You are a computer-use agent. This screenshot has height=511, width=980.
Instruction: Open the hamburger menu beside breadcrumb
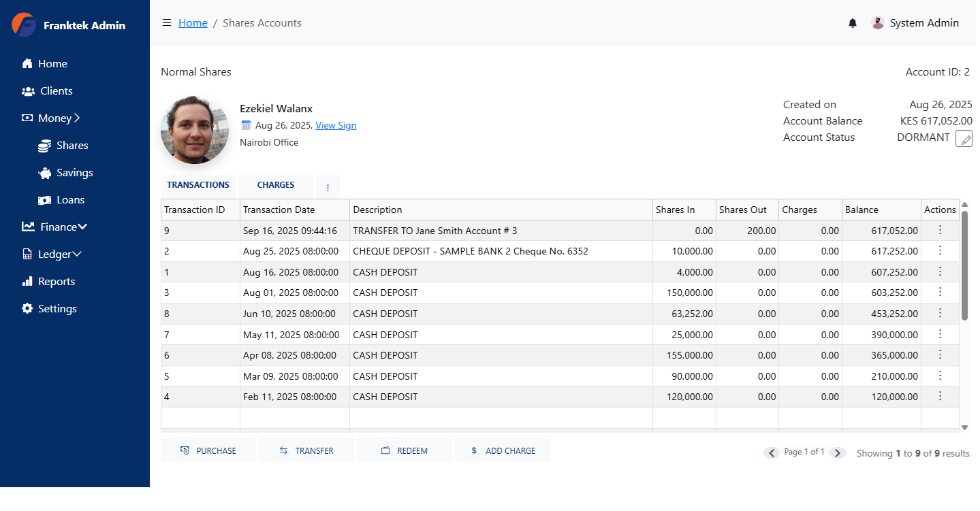(x=167, y=22)
